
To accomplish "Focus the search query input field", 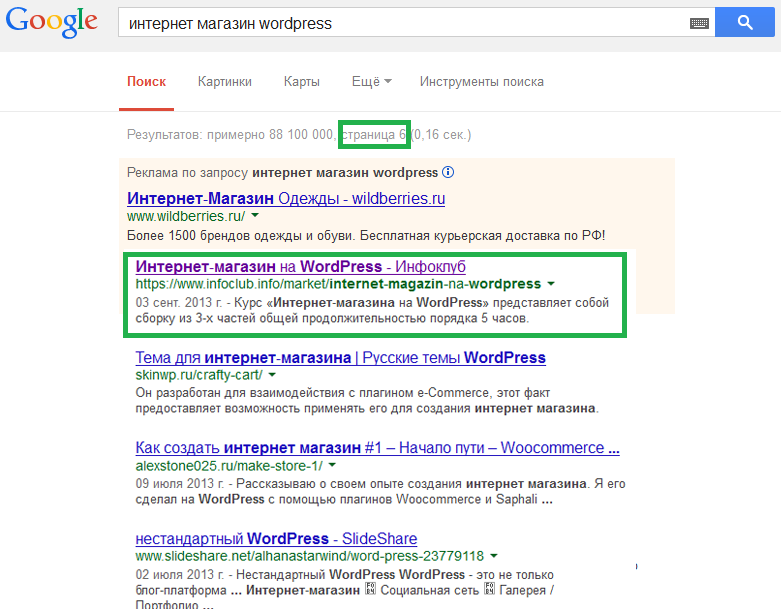I will tap(403, 23).
